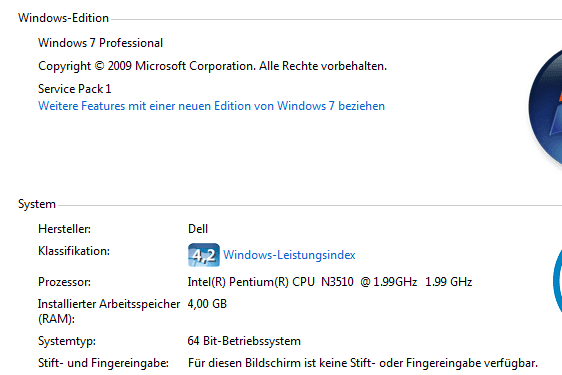Click the Microsoft copyright notice line

[x=212, y=66]
